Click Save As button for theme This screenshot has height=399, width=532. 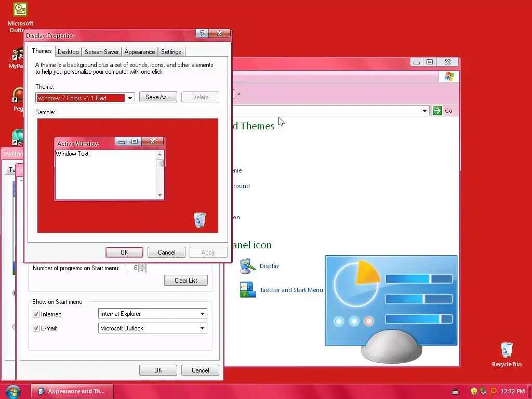pyautogui.click(x=158, y=97)
